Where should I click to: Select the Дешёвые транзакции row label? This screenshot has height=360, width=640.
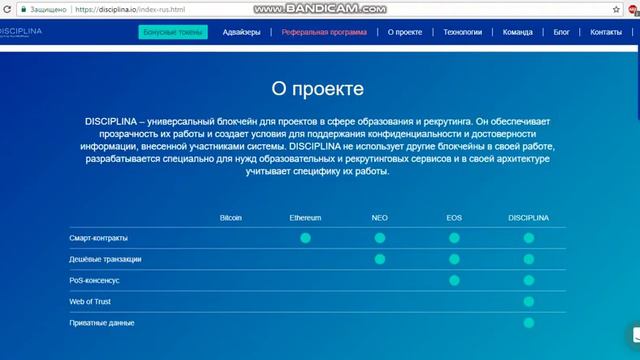(105, 259)
